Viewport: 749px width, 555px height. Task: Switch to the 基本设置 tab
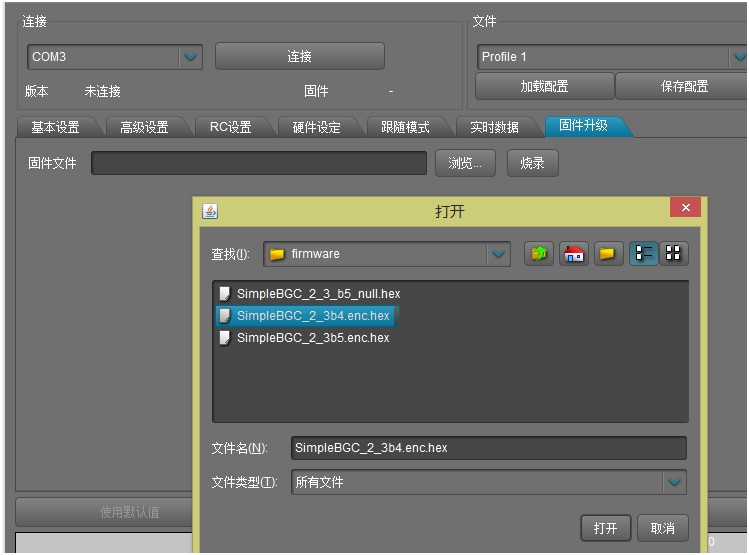55,127
